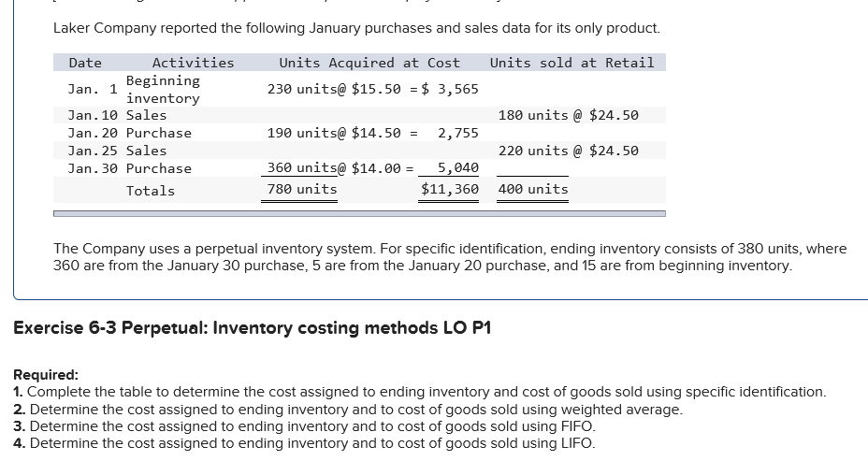This screenshot has height=461, width=868.
Task: Click the Exercise 6-3 Perpetual heading
Action: pyautogui.click(x=251, y=328)
